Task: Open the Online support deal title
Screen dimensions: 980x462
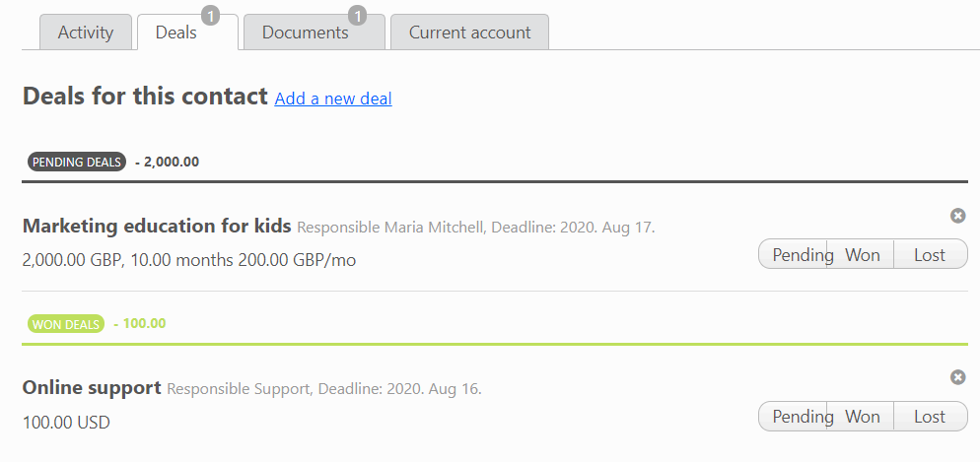Action: click(x=92, y=388)
